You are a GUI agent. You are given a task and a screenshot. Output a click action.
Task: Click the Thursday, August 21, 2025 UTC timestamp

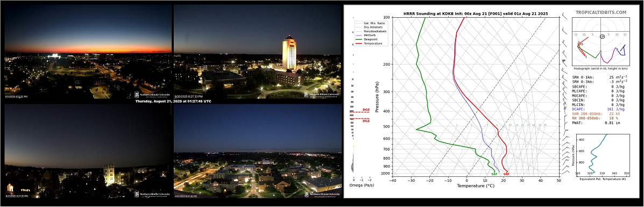(x=173, y=101)
